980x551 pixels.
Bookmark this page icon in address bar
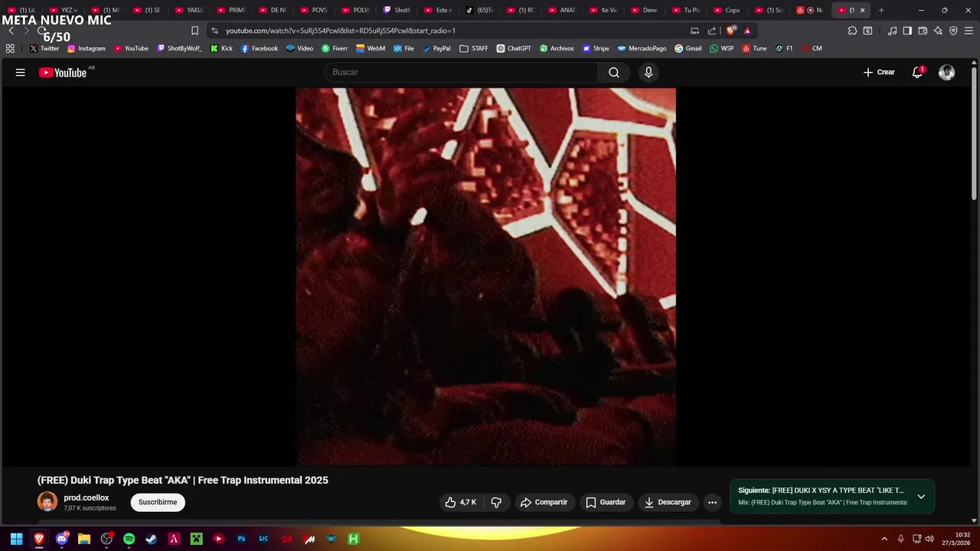[x=194, y=31]
